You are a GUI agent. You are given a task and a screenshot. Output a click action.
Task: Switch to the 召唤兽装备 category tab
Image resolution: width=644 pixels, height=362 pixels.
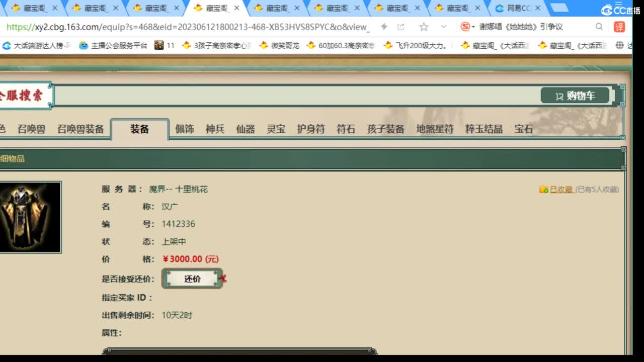click(x=80, y=129)
